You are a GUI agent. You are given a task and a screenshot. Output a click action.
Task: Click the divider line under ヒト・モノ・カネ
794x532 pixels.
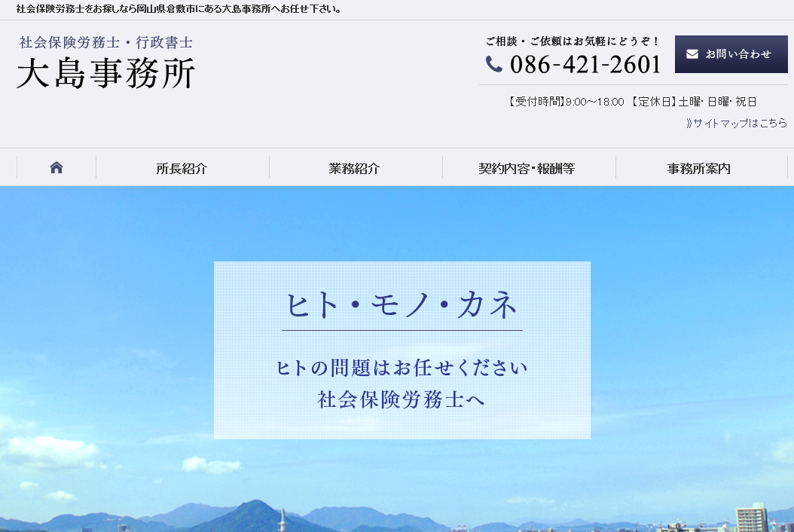click(x=402, y=328)
